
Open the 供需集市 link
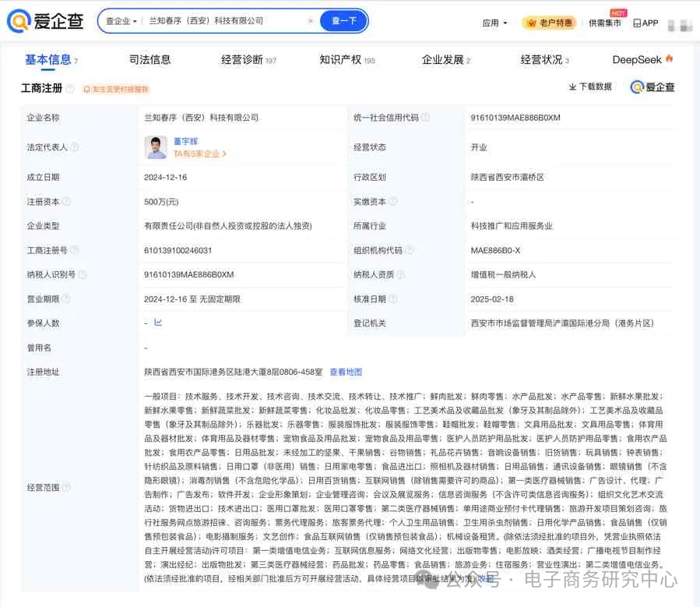604,23
